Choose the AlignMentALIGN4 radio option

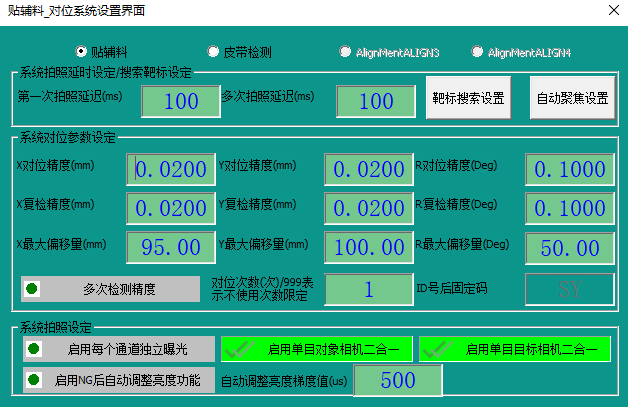(477, 50)
